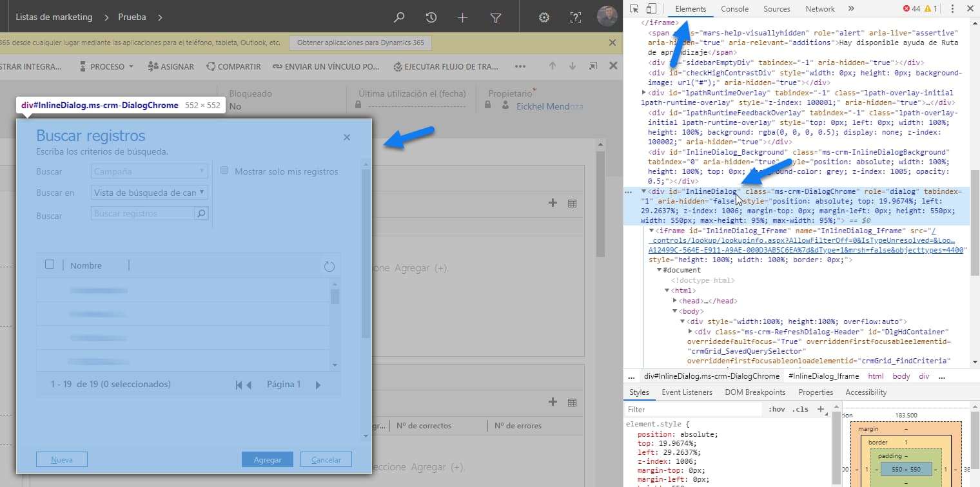Screen dimensions: 980x487
Task: Click the advanced find filter icon
Action: click(496, 17)
